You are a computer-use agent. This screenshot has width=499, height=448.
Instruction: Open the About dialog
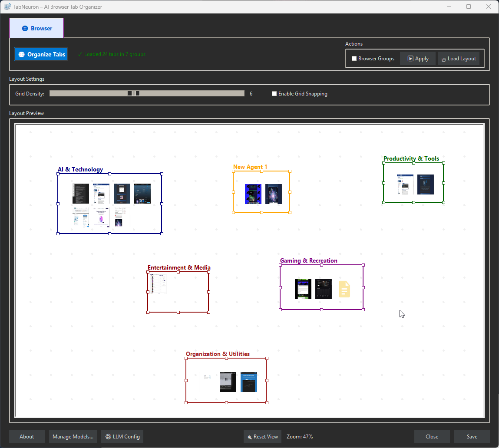tap(26, 436)
